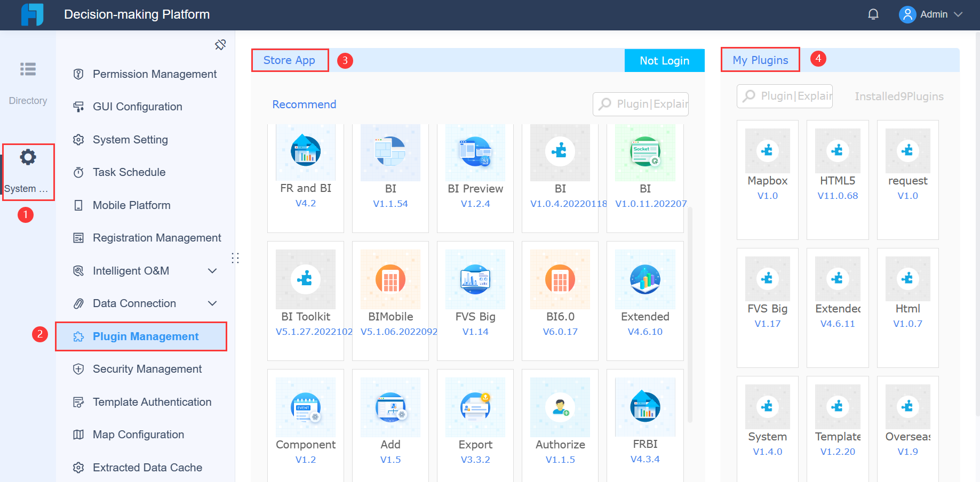Toggle the sidebar pin icon

point(220,45)
